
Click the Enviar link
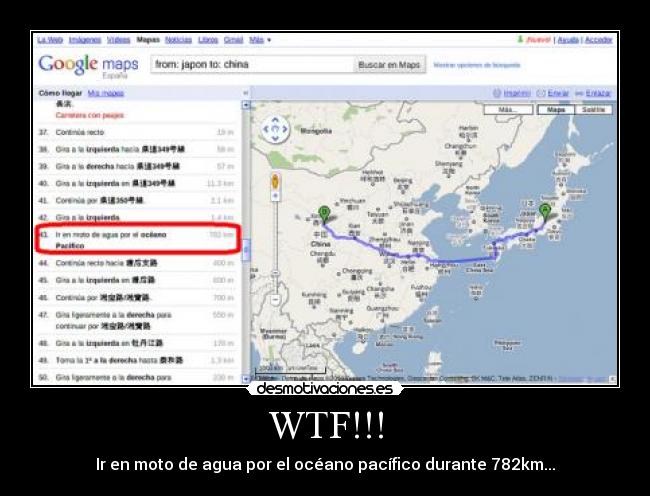[558, 93]
